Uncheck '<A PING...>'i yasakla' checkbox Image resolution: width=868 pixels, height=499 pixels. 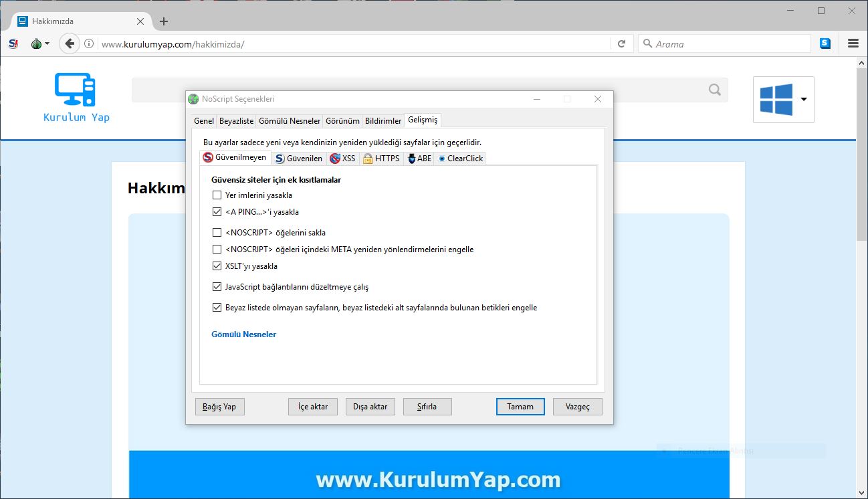[217, 212]
